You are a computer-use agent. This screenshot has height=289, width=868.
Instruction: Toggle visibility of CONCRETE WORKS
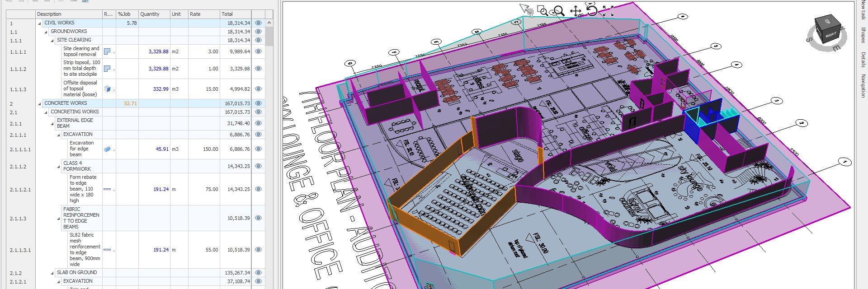point(258,103)
